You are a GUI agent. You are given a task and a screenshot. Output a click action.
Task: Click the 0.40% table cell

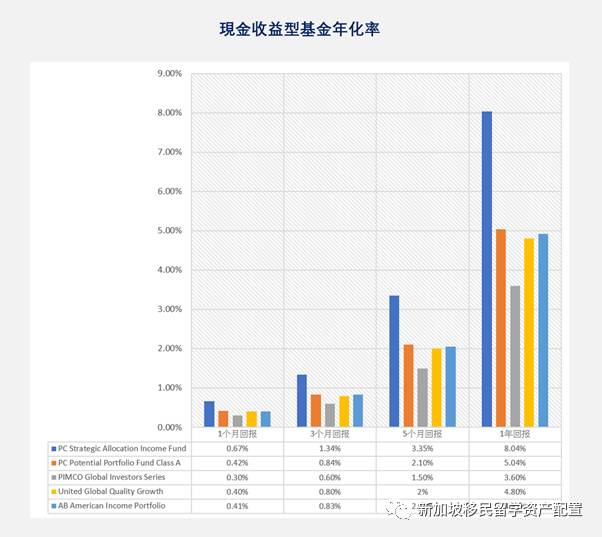click(x=237, y=492)
